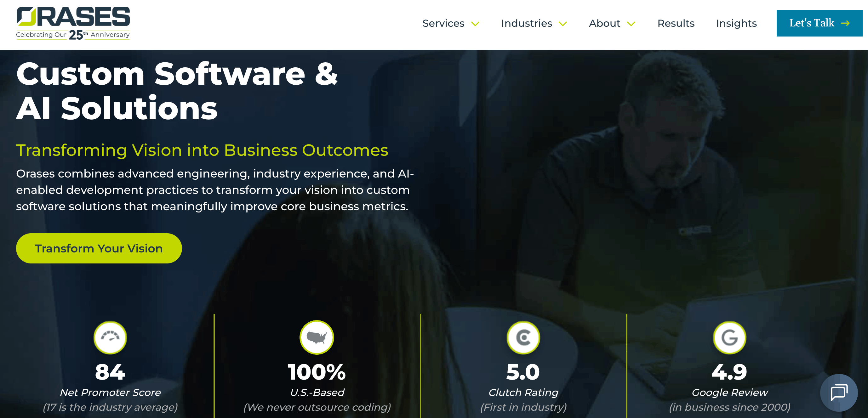Open the chat widget icon
This screenshot has width=868, height=418.
pos(839,393)
